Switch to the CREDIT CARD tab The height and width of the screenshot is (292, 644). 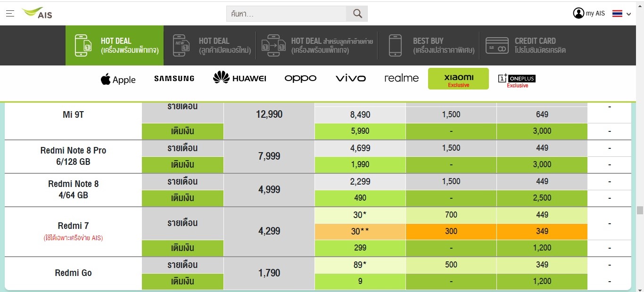click(x=526, y=45)
